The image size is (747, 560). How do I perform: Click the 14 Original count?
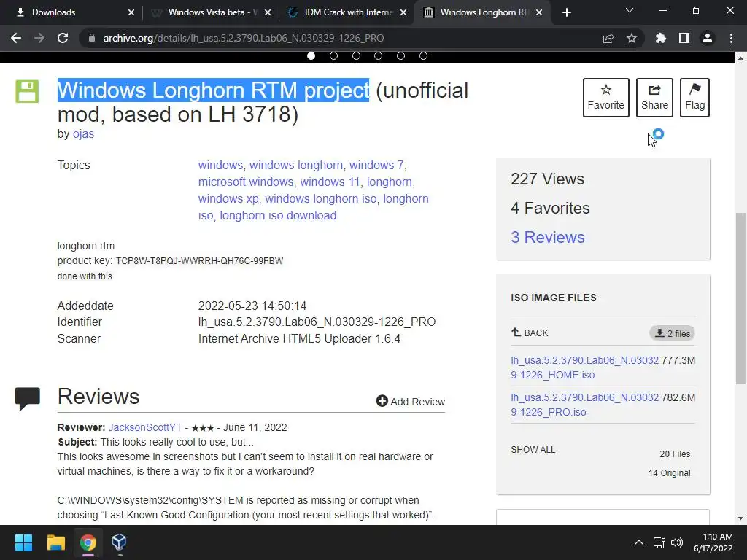(x=669, y=472)
